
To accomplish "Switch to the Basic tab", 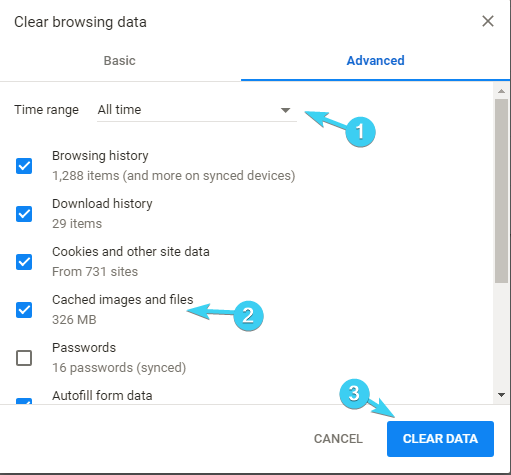I will 120,61.
